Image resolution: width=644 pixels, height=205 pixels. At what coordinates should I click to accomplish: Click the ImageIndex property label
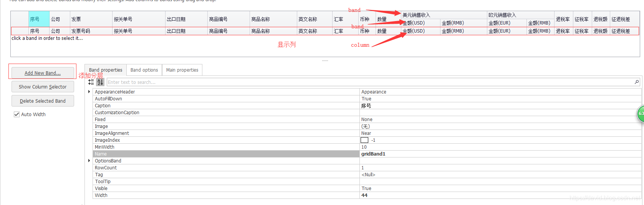[x=107, y=140]
